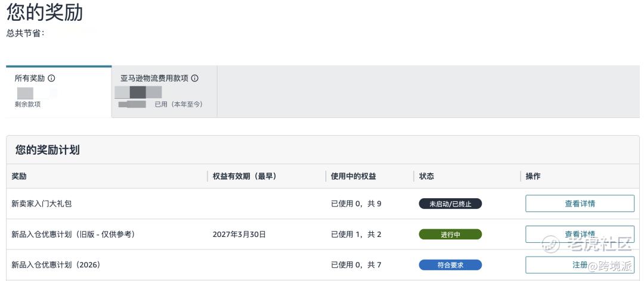Click the 状态 column header
This screenshot has width=644, height=281.
(x=426, y=176)
